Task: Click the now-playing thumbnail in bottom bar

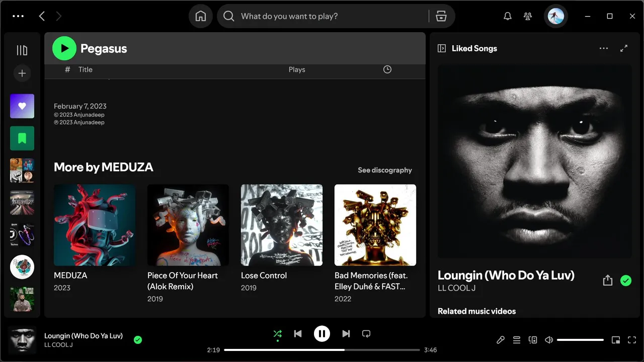Action: [x=22, y=340]
